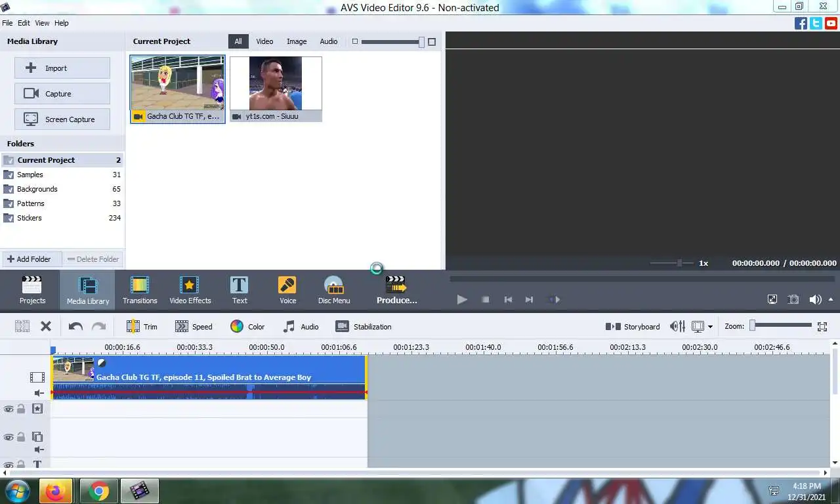Image resolution: width=840 pixels, height=504 pixels.
Task: Open the Facebook link icon
Action: tap(801, 23)
